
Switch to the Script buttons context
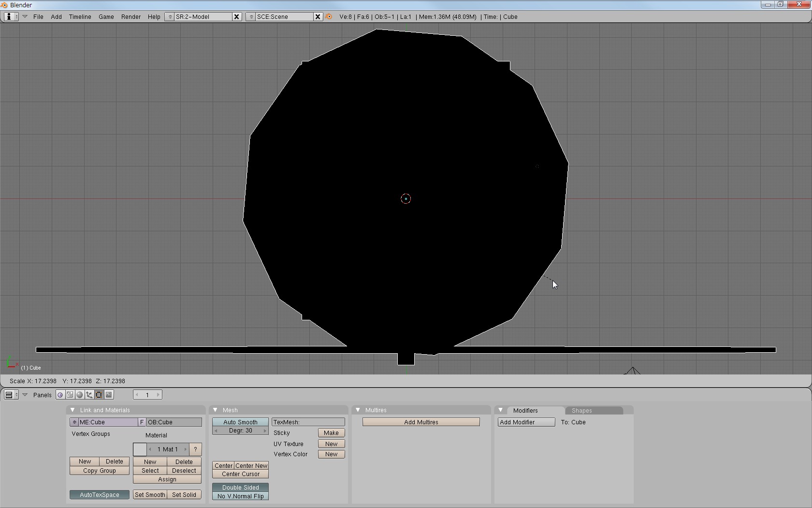click(x=70, y=395)
